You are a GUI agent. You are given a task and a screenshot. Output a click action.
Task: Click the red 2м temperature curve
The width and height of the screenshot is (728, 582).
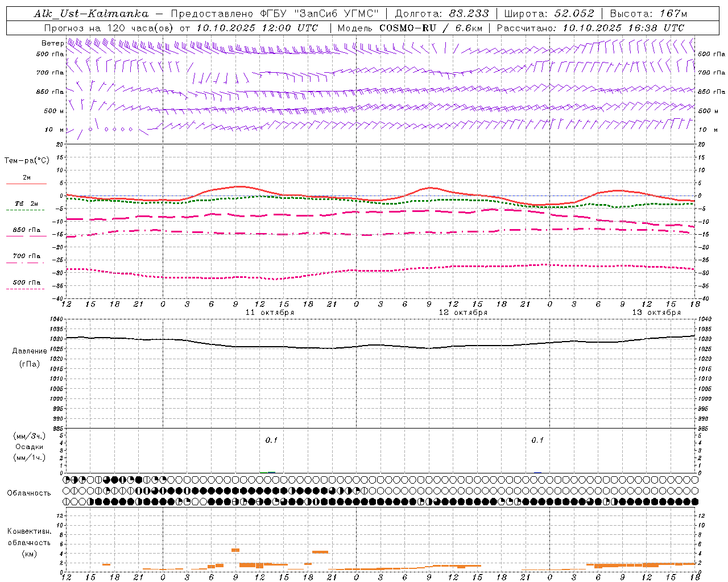point(380,194)
